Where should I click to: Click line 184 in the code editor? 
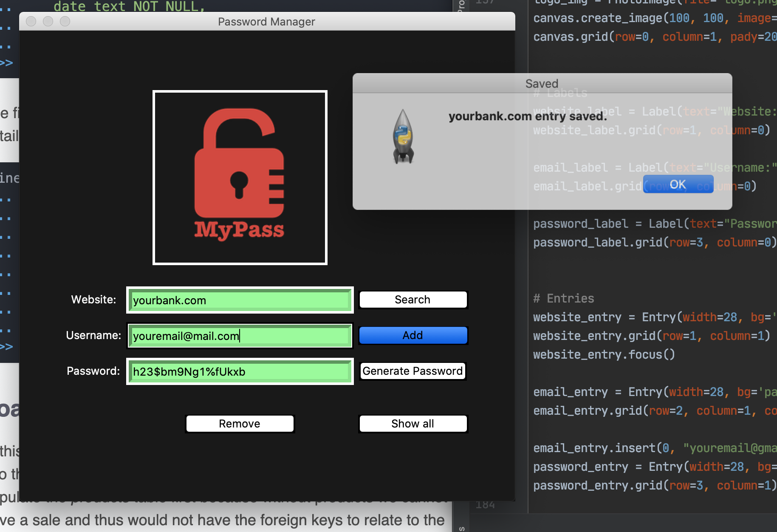[x=486, y=504]
